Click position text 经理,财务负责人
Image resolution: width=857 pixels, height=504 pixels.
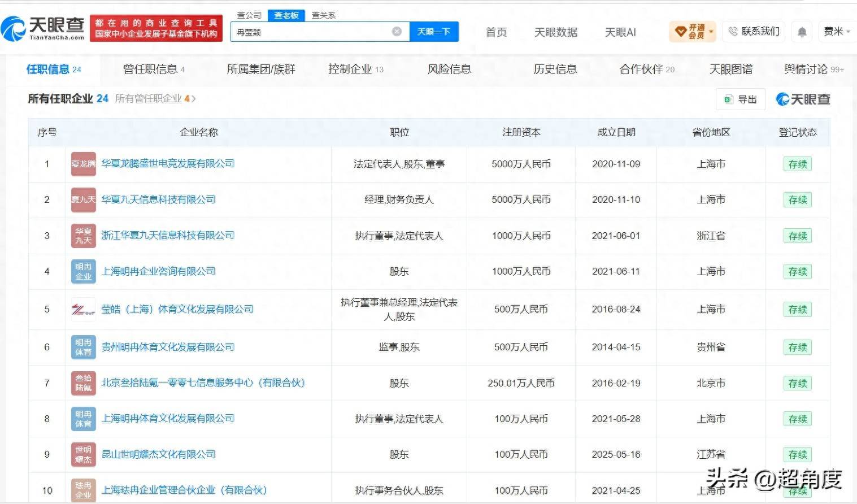tap(399, 199)
